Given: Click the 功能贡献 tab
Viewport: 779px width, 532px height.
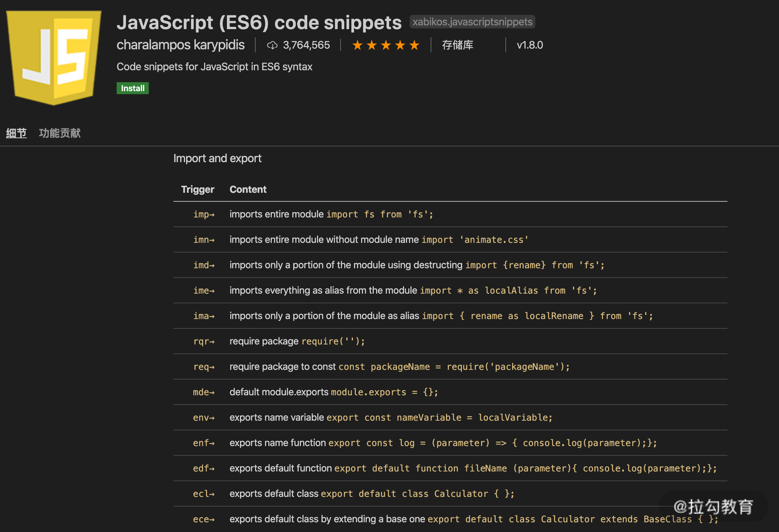Looking at the screenshot, I should point(61,133).
